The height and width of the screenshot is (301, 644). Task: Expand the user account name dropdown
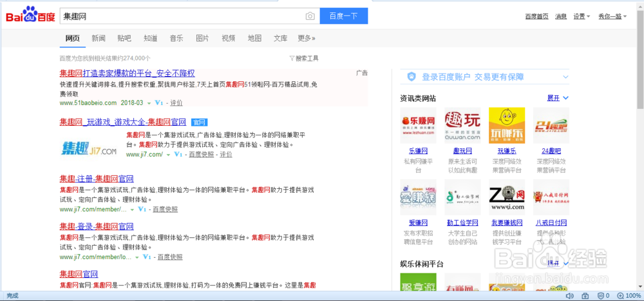tap(612, 17)
